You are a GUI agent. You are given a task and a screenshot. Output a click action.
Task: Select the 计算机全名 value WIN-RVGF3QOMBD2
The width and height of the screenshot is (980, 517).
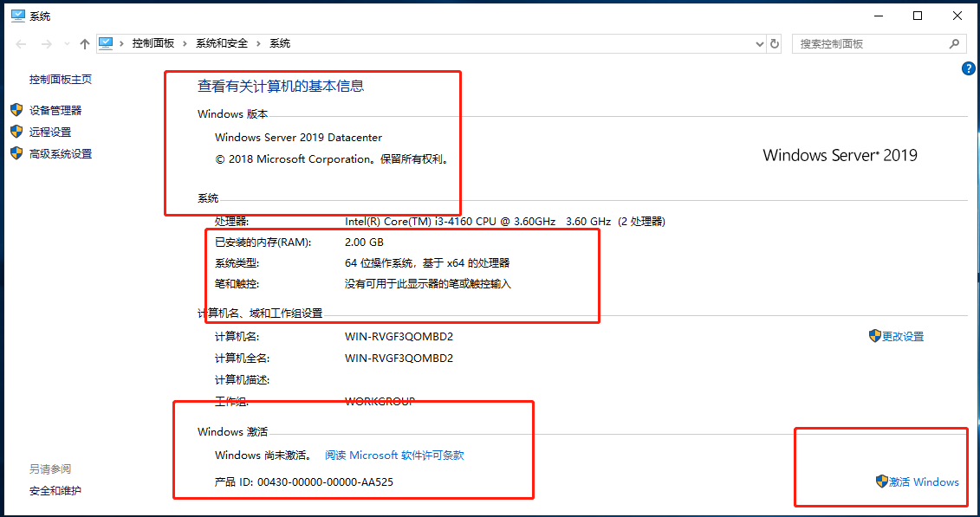(399, 359)
